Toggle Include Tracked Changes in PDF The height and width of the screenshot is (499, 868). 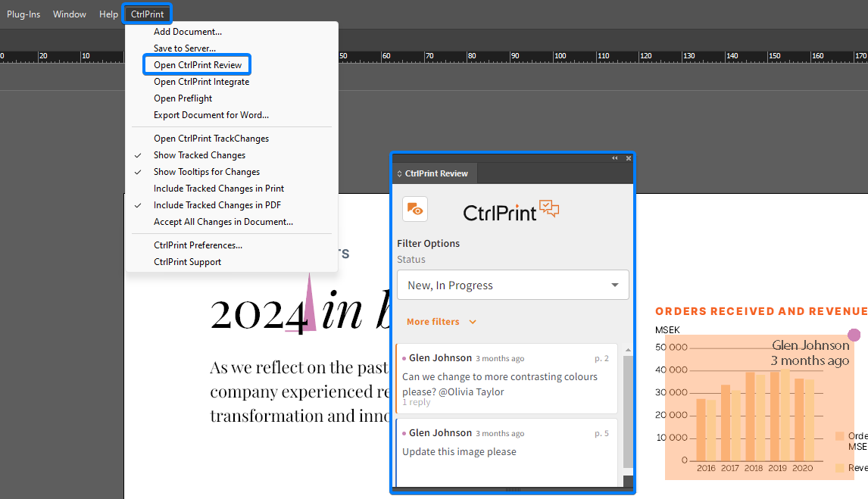point(217,205)
